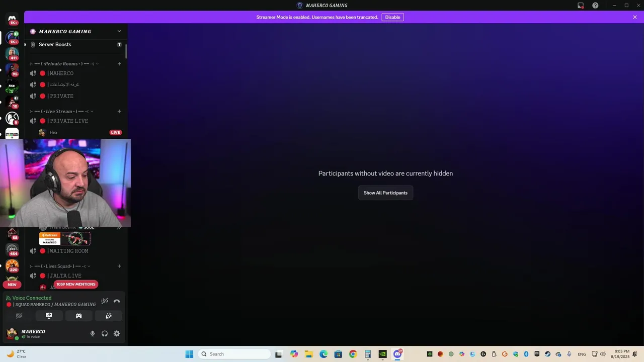Open the server icon with 95 badge
The width and height of the screenshot is (644, 362).
click(x=12, y=69)
